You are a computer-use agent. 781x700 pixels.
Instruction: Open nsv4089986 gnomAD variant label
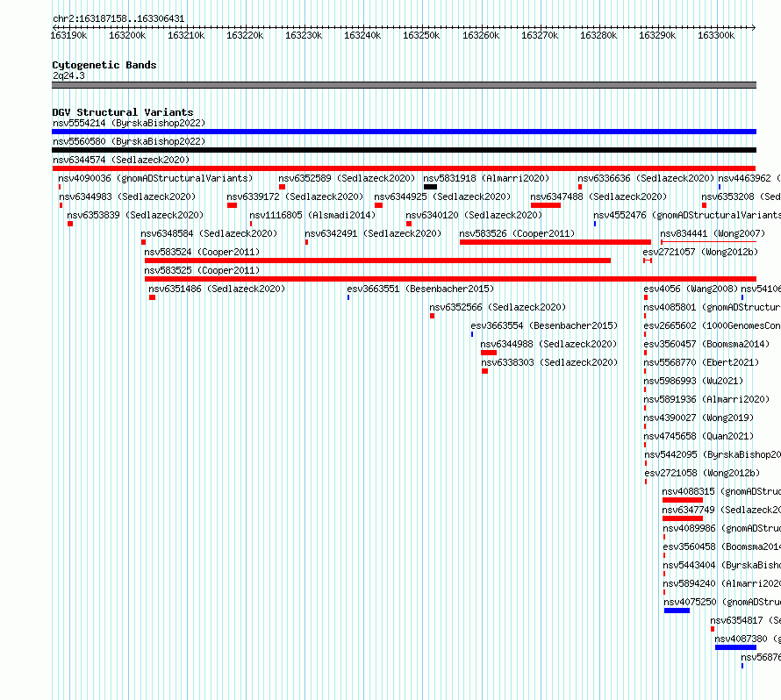[721, 528]
